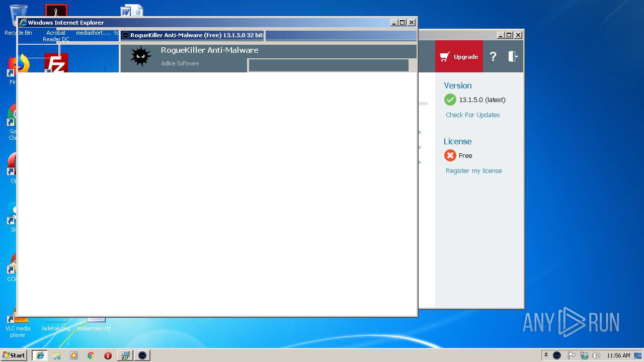Select the 13.1.5.0 (latest) version text
This screenshot has width=644, height=362.
pyautogui.click(x=482, y=100)
